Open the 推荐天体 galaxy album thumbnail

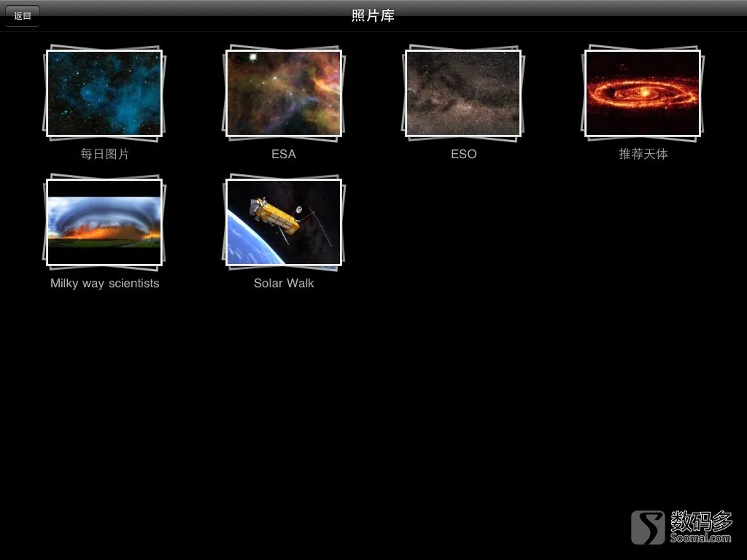point(643,93)
